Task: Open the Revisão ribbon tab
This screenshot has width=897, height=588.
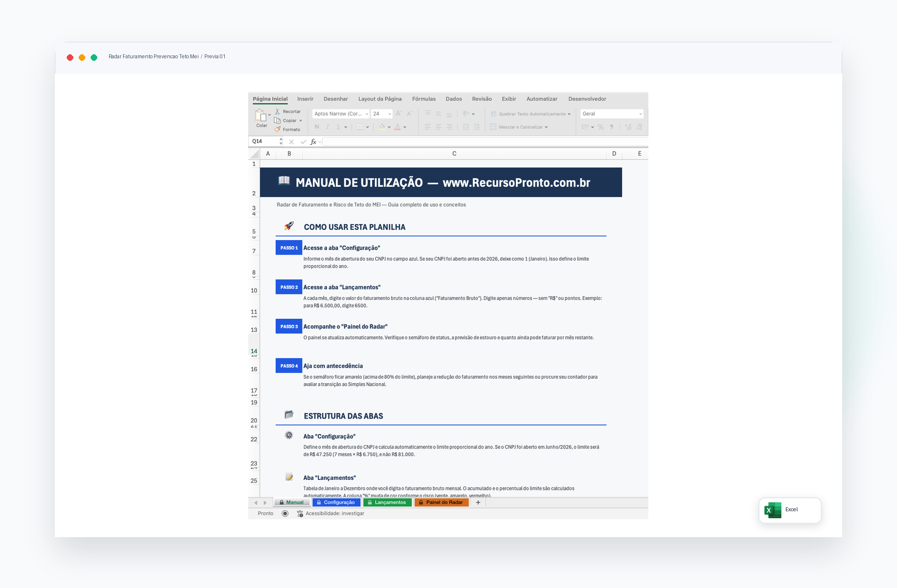Action: tap(482, 99)
